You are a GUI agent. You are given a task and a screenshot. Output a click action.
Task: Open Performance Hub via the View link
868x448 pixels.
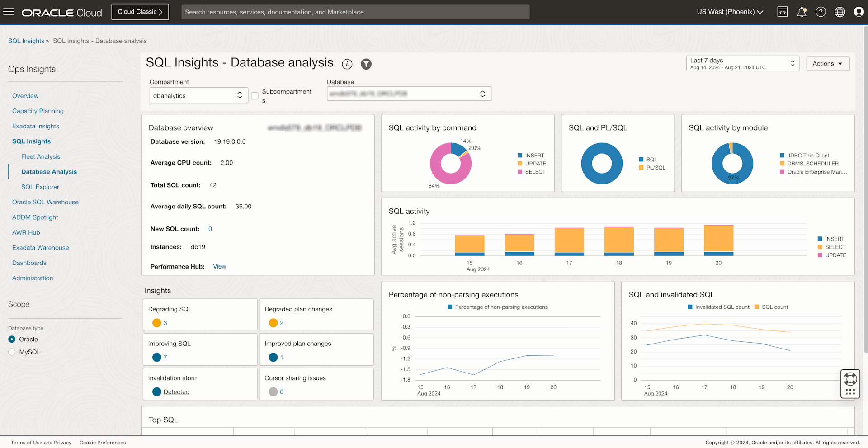219,266
